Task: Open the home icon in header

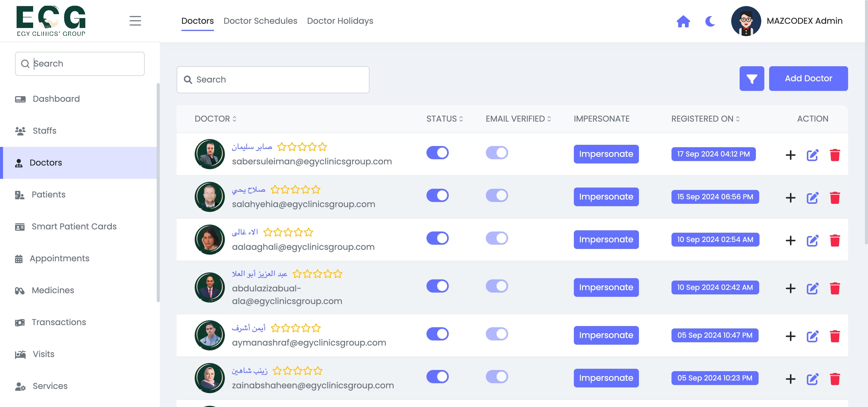Action: click(x=683, y=21)
